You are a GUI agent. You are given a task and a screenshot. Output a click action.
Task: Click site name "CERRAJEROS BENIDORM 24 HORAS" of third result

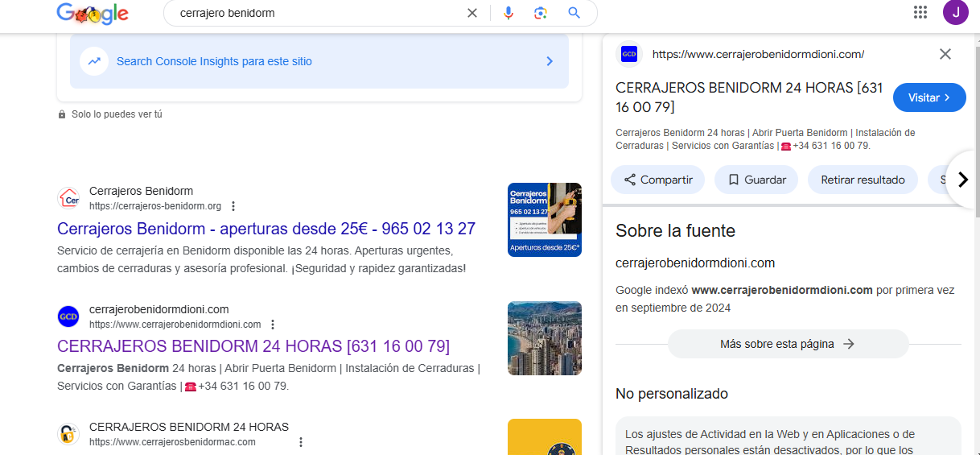[189, 427]
